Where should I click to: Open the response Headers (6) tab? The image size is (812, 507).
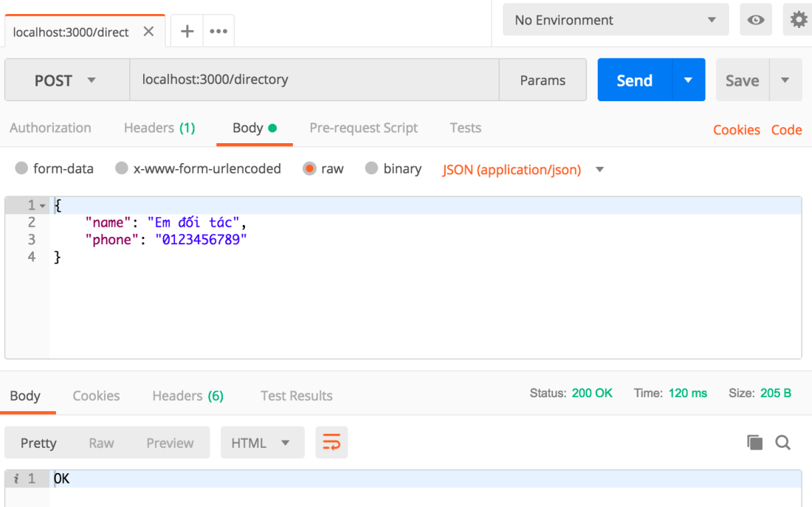[187, 396]
